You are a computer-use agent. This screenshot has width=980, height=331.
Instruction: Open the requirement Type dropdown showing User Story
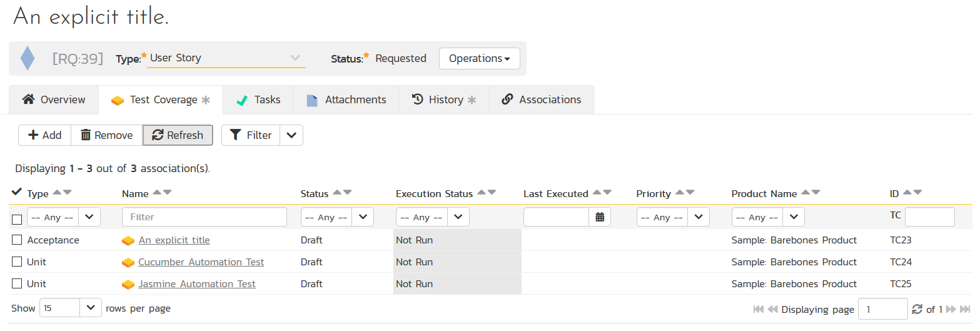226,58
